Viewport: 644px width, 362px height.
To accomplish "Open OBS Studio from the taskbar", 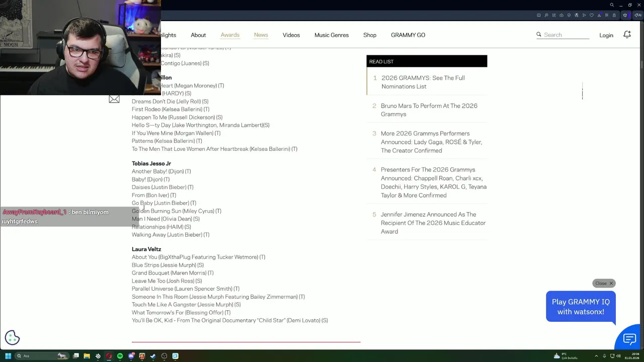I will tap(164, 356).
